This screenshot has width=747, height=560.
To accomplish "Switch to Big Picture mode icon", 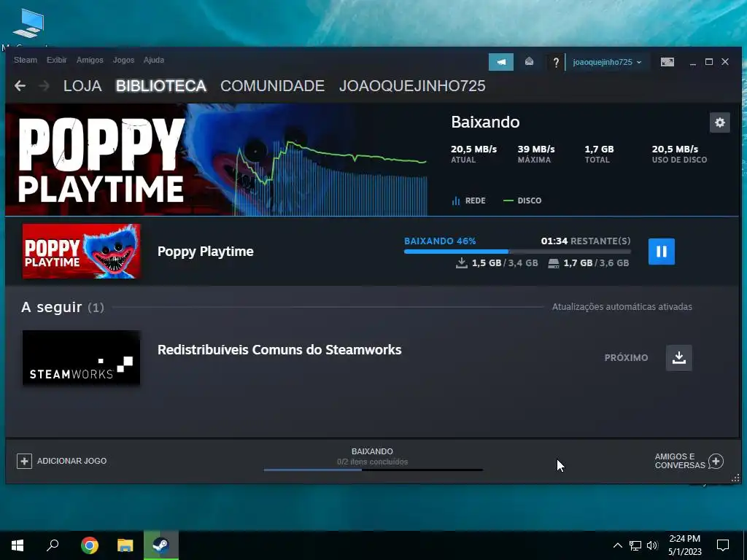I will tap(667, 62).
